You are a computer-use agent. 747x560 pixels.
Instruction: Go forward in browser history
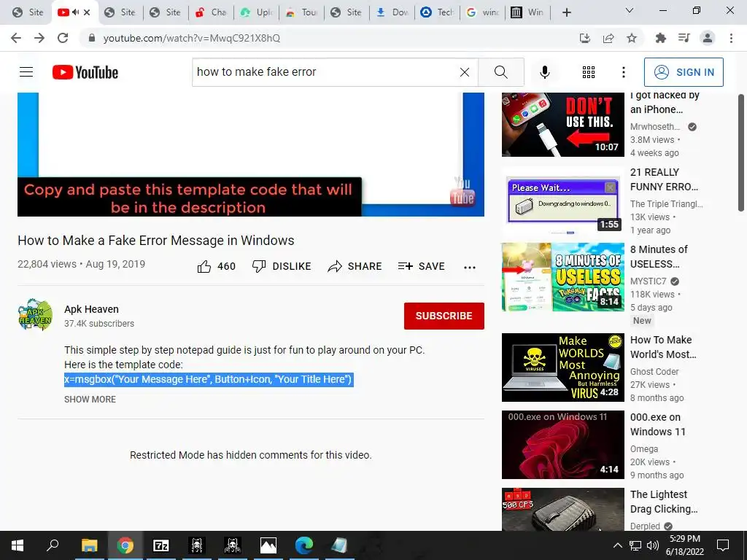[x=39, y=38]
